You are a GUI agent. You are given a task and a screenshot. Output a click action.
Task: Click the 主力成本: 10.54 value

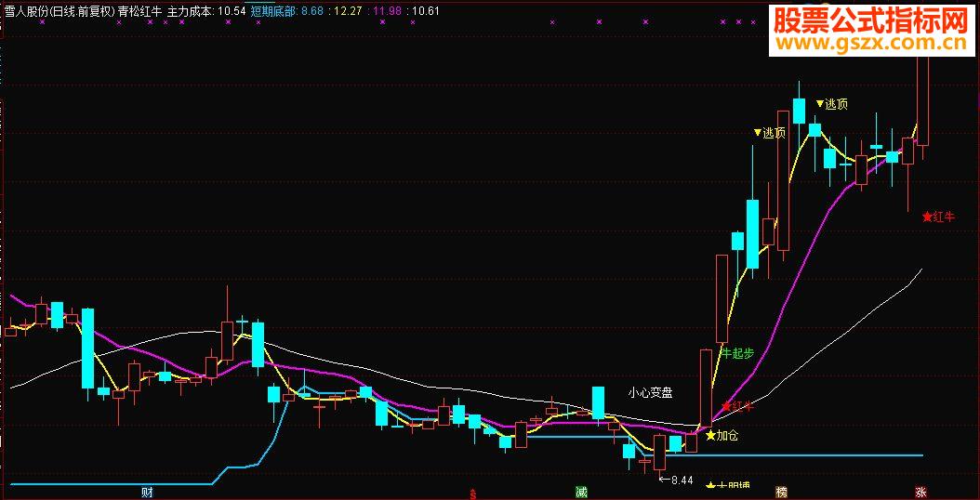[x=206, y=10]
